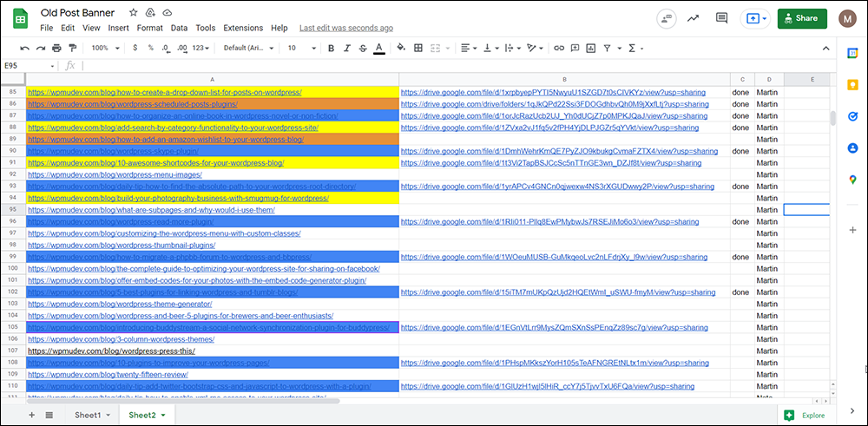The image size is (868, 426).
Task: Click the Move to folder icon
Action: [149, 13]
